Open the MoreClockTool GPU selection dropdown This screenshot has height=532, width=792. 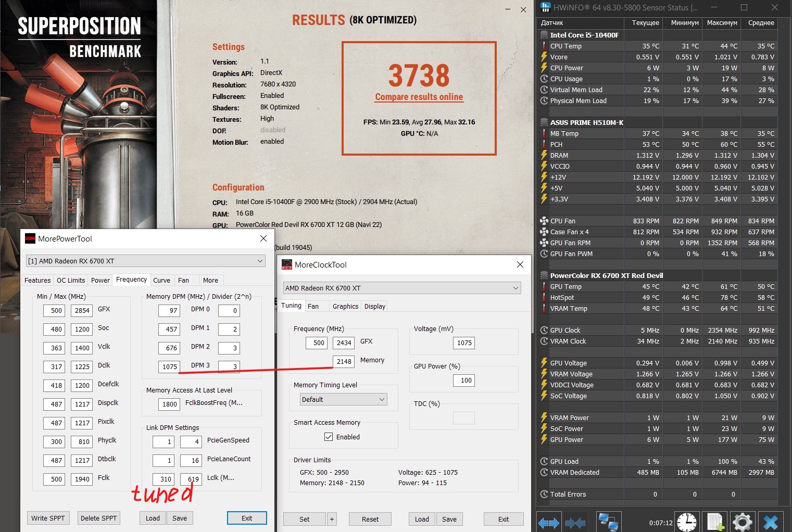402,288
